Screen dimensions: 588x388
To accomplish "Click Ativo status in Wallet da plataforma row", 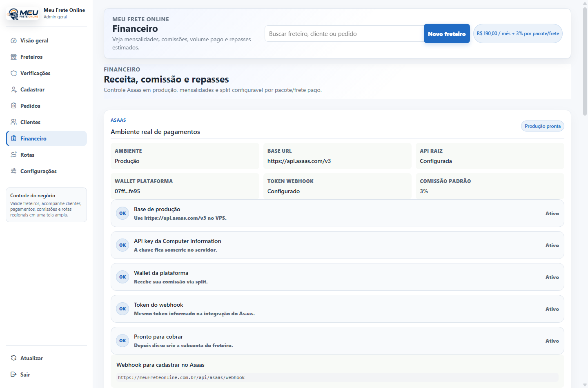I will [552, 277].
